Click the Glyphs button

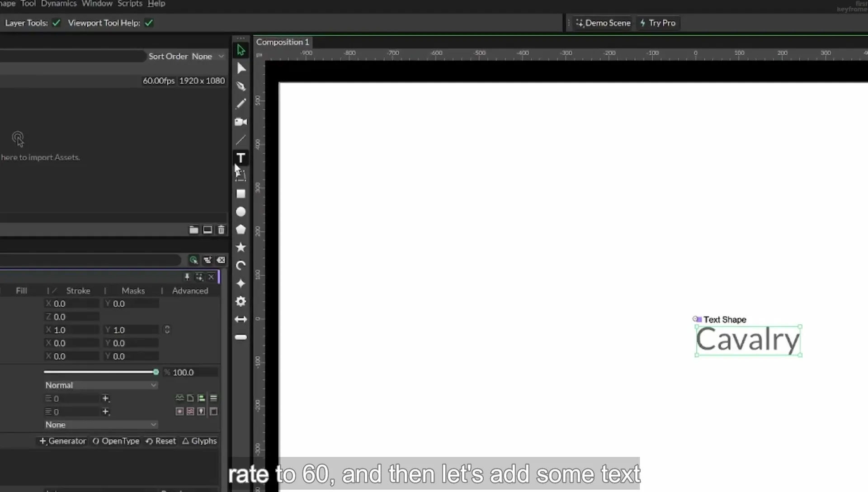(x=199, y=441)
